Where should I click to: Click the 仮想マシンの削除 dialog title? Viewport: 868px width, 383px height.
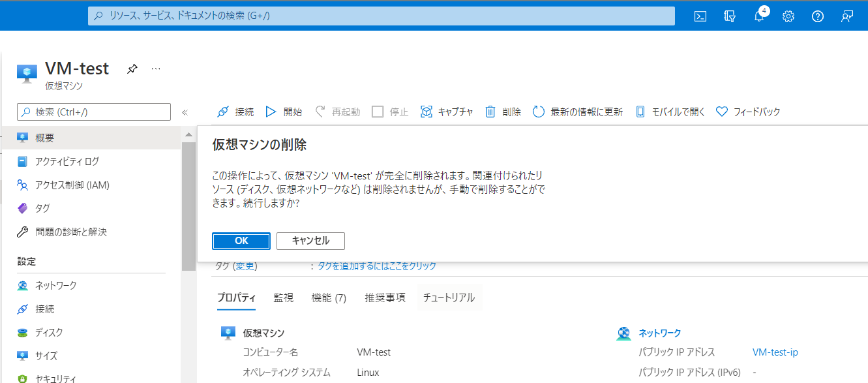260,145
